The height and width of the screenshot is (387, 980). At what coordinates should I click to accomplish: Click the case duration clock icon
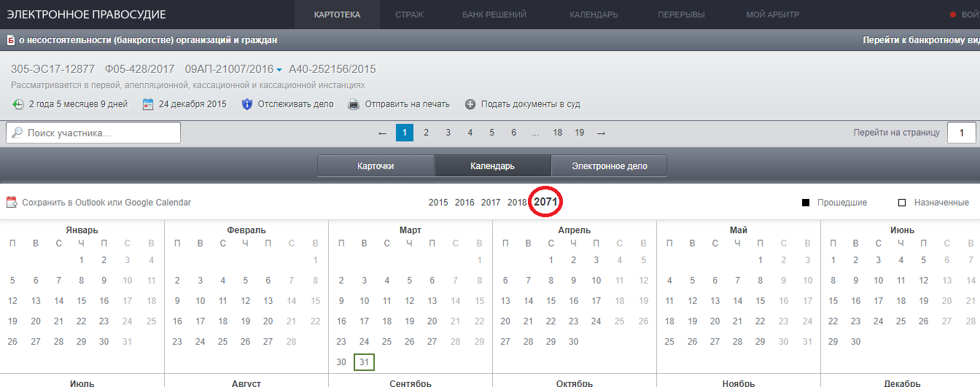point(18,104)
